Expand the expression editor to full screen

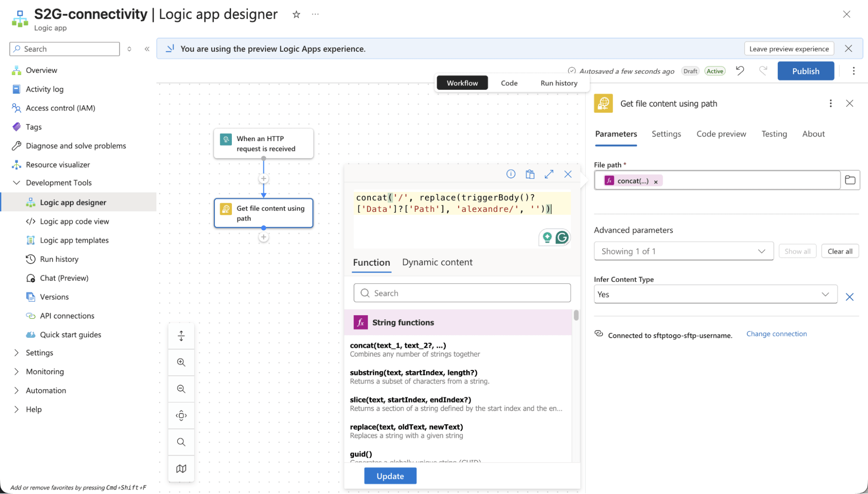pos(549,174)
